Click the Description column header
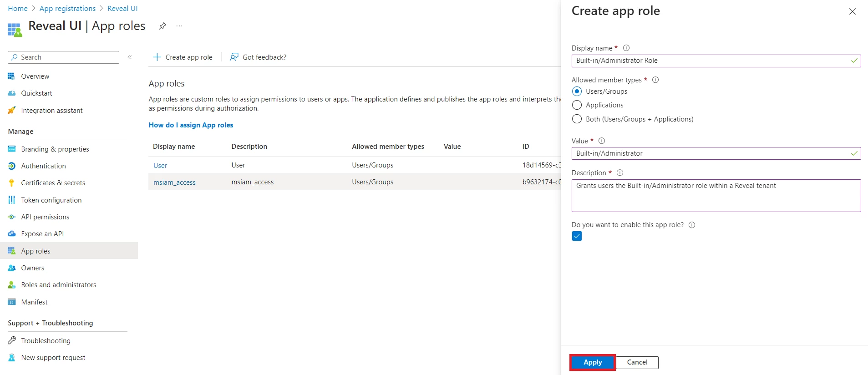This screenshot has width=868, height=375. click(249, 147)
